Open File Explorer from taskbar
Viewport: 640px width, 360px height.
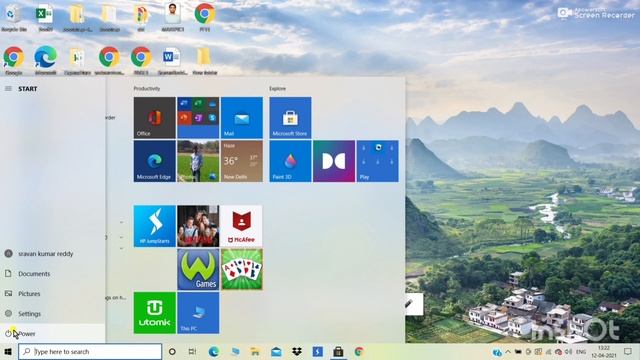255,351
